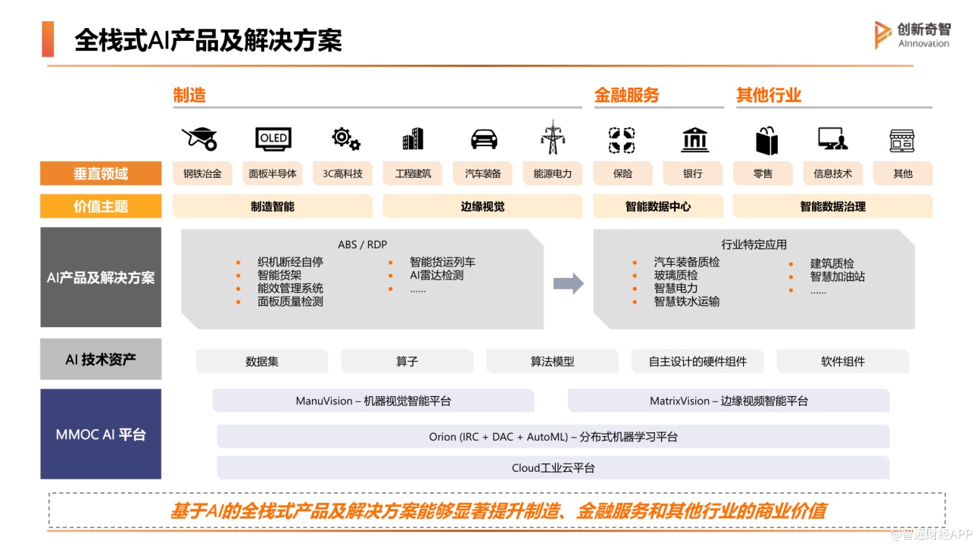Image resolution: width=980 pixels, height=549 pixels.
Task: Click the 边缘视觉 value theme
Action: 482,206
